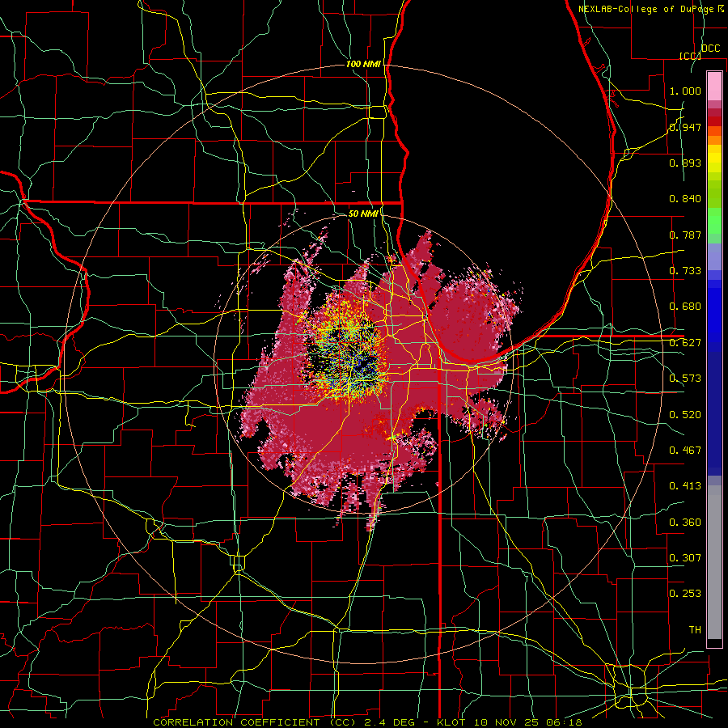Select the 0.947 legend value
The width and height of the screenshot is (728, 728).
click(685, 127)
